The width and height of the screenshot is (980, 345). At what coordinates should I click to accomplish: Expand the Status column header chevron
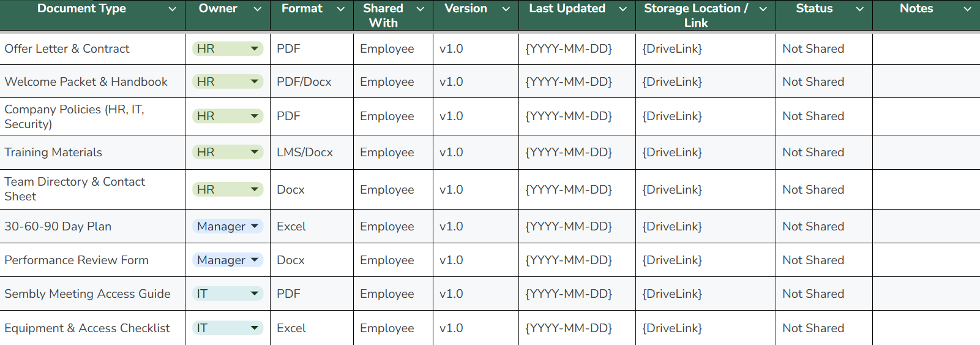click(860, 9)
